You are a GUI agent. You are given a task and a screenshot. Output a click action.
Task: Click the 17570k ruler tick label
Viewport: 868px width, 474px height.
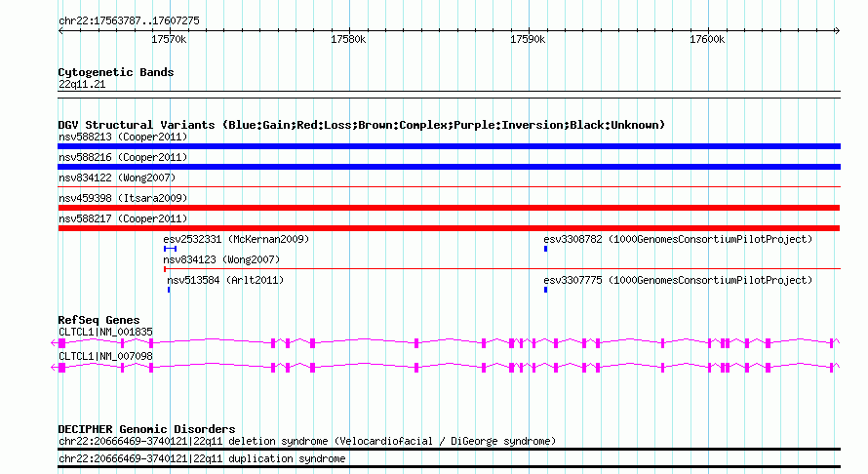coord(169,39)
